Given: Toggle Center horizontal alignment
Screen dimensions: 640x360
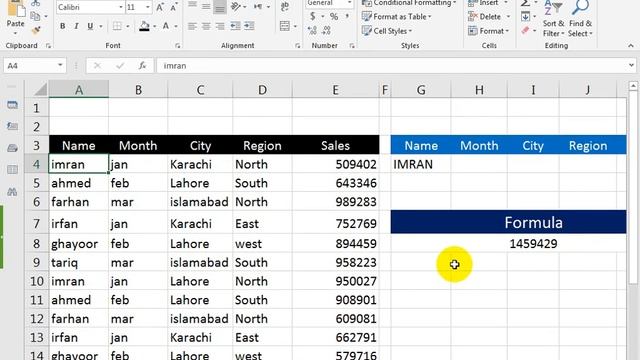Looking at the screenshot, I should (206, 26).
